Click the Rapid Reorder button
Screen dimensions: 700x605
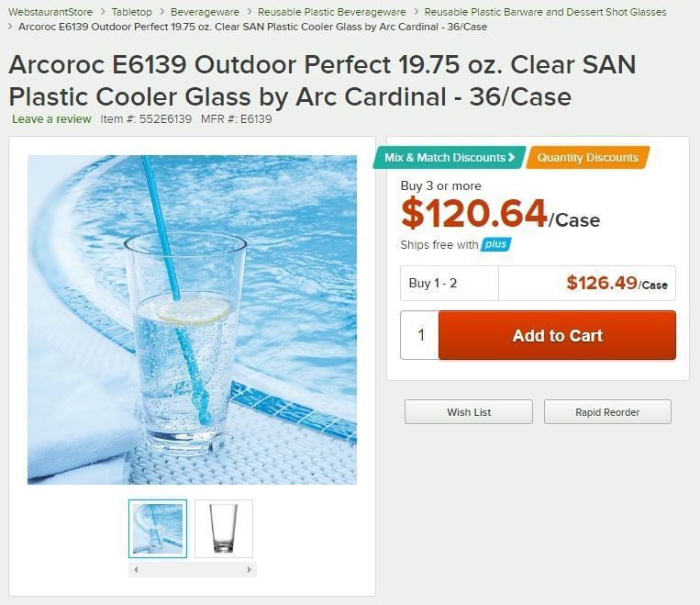coord(607,412)
